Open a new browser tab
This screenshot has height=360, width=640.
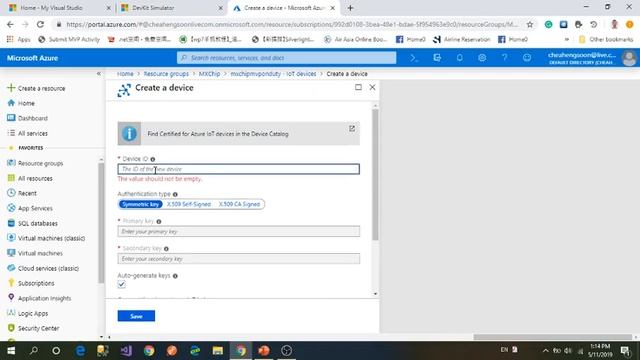tap(350, 8)
